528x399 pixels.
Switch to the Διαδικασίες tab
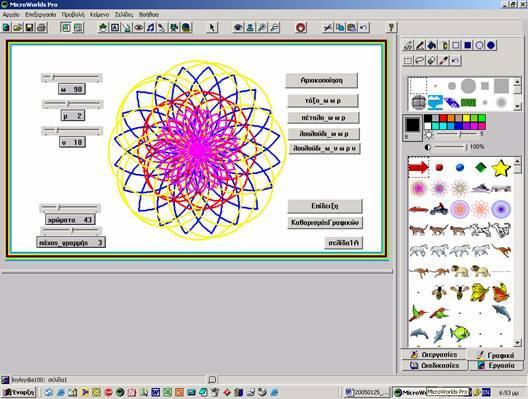point(435,365)
